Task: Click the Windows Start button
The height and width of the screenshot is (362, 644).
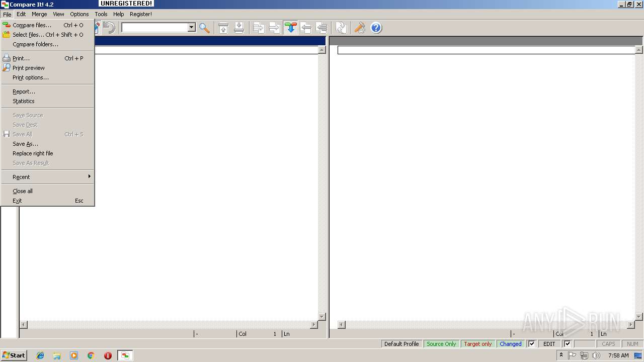Action: coord(14,355)
